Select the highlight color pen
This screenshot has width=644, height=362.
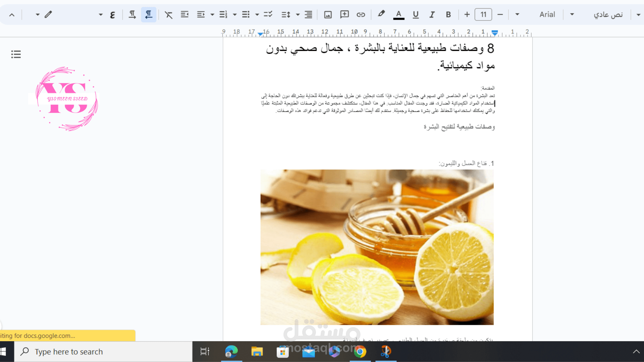click(381, 14)
